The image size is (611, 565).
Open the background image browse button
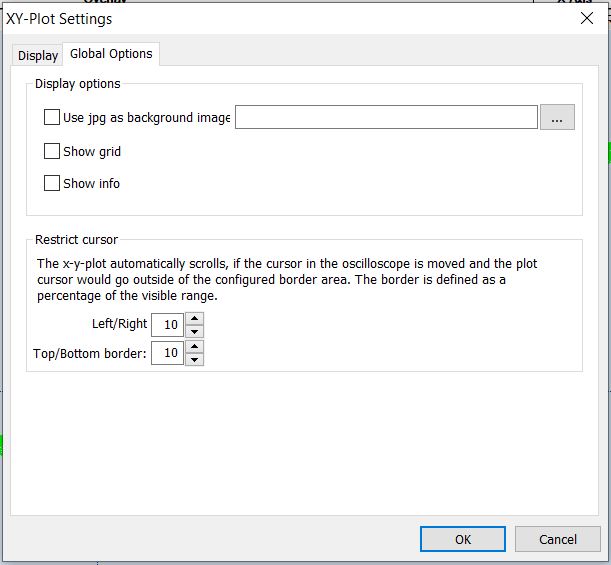coord(557,117)
